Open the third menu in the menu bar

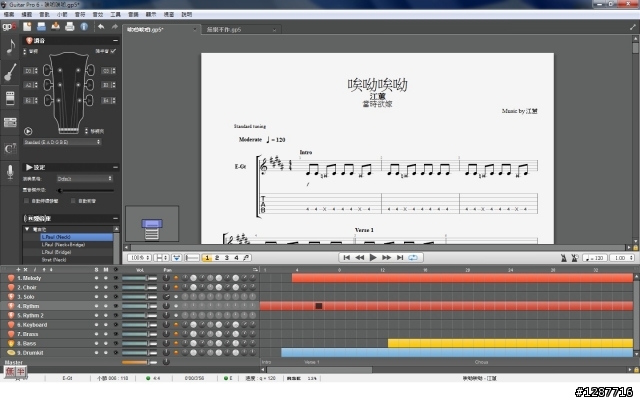(44, 14)
